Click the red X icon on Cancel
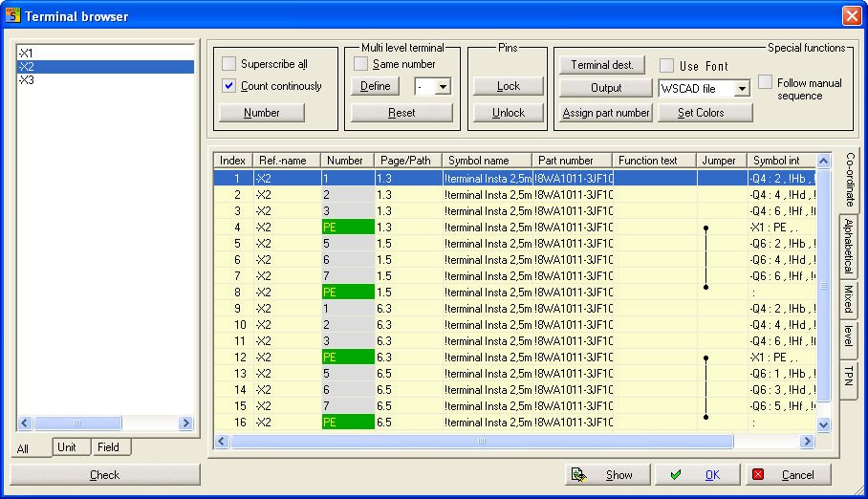 tap(758, 475)
